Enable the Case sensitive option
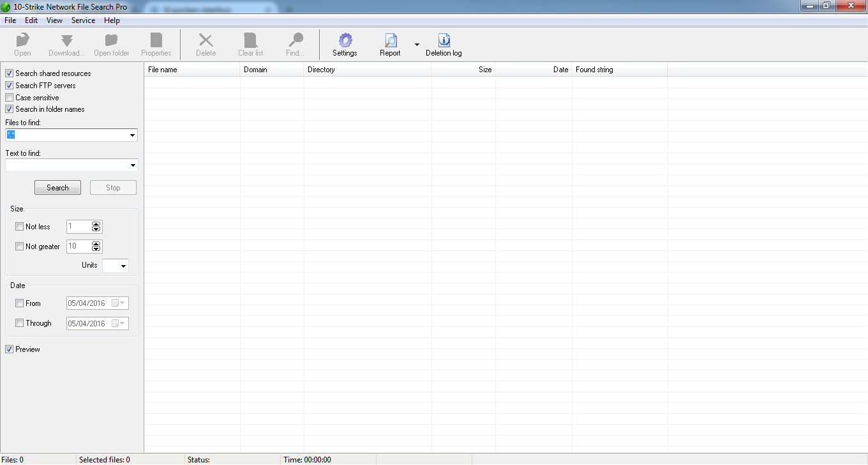 click(10, 98)
